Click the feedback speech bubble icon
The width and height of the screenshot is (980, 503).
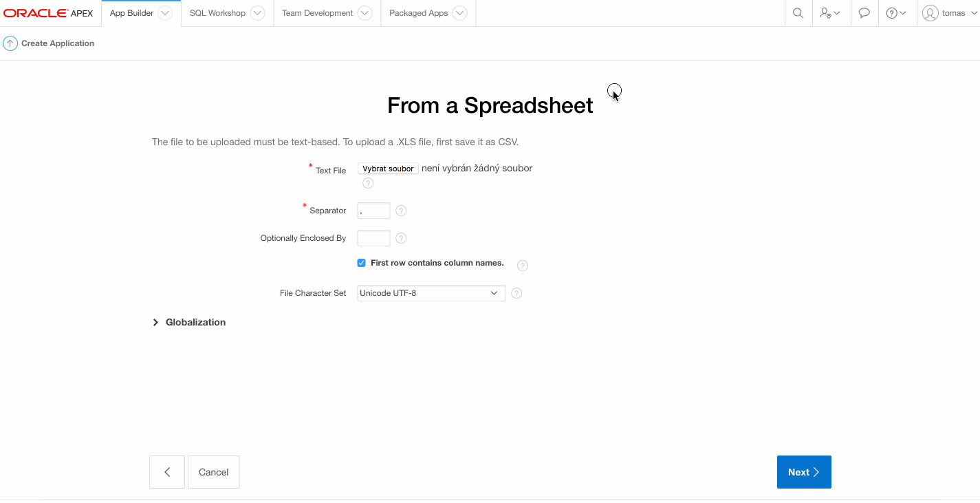864,13
